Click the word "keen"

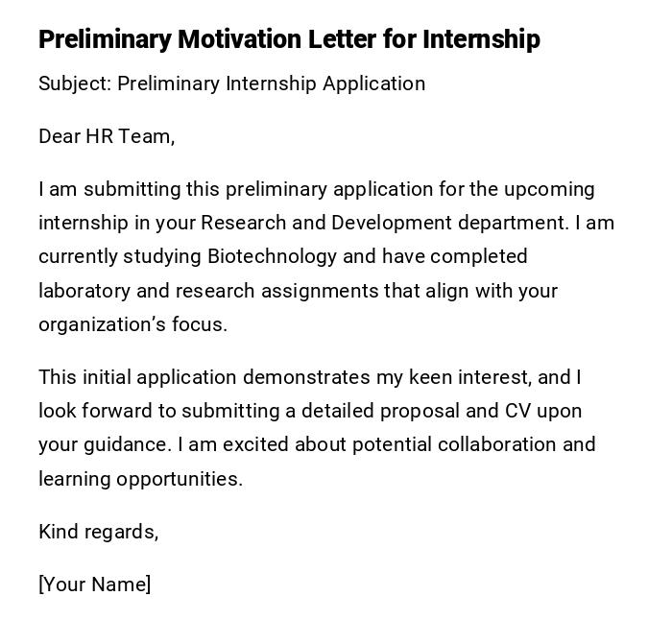pos(429,377)
